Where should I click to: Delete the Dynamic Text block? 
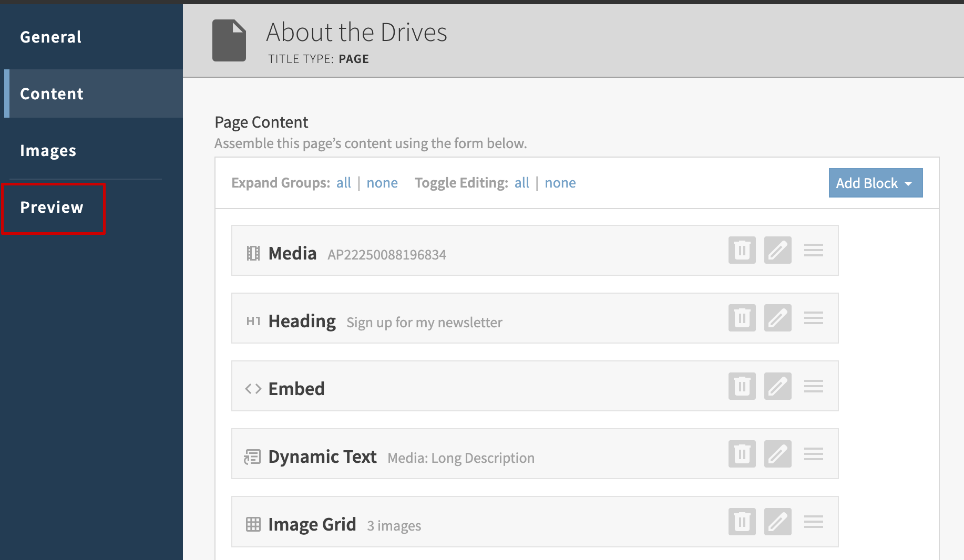(x=742, y=454)
